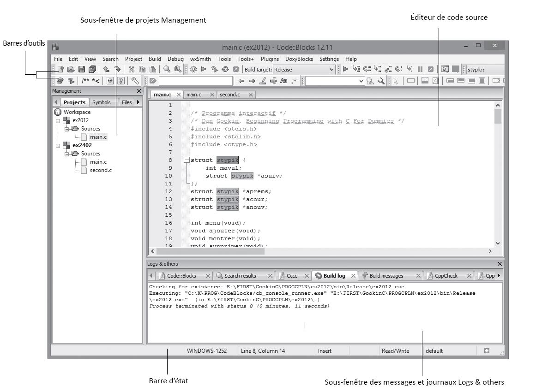Viewport: 554px width, 392px height.
Task: Click the Build gear icon
Action: click(193, 70)
